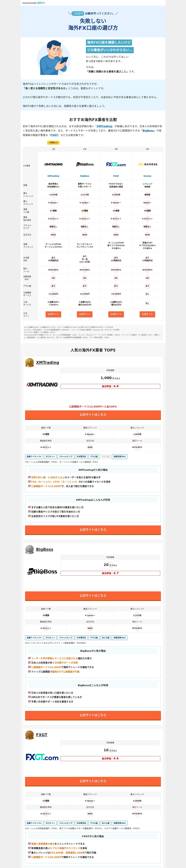The width and height of the screenshot is (186, 868).
Task: Open the BigBoss ranking heading link
Action: pos(45,550)
